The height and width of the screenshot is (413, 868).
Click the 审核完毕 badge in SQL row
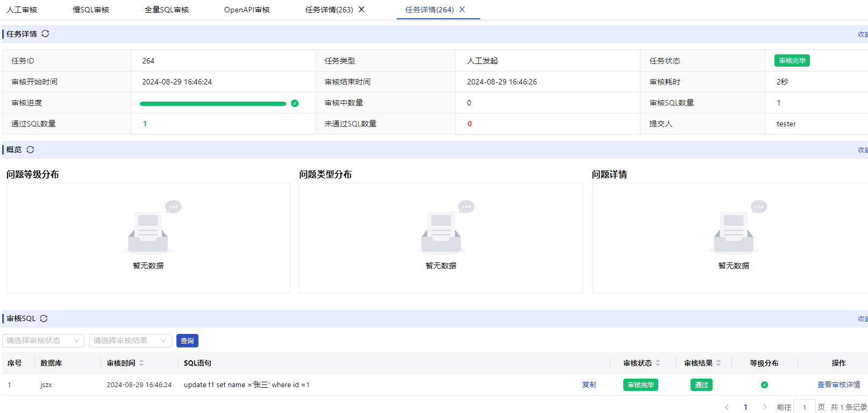click(x=641, y=385)
